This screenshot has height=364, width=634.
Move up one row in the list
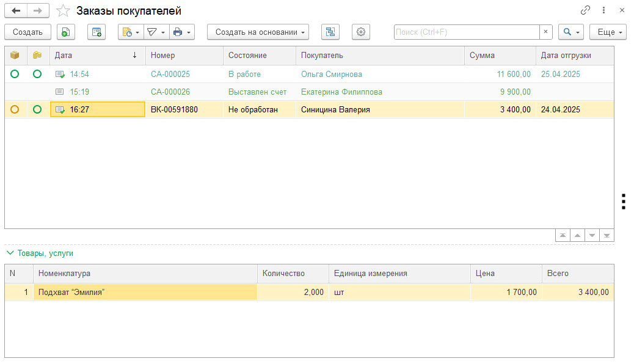577,235
